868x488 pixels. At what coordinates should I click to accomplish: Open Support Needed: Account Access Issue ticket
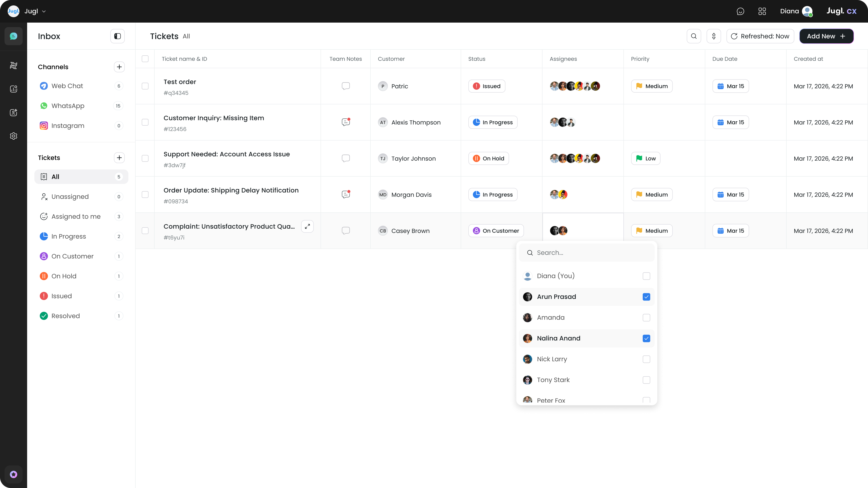pyautogui.click(x=226, y=154)
